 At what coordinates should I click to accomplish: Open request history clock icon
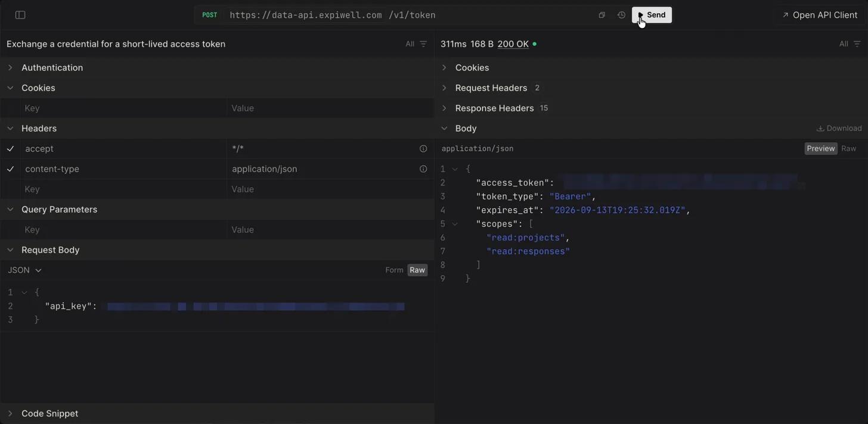(x=621, y=15)
